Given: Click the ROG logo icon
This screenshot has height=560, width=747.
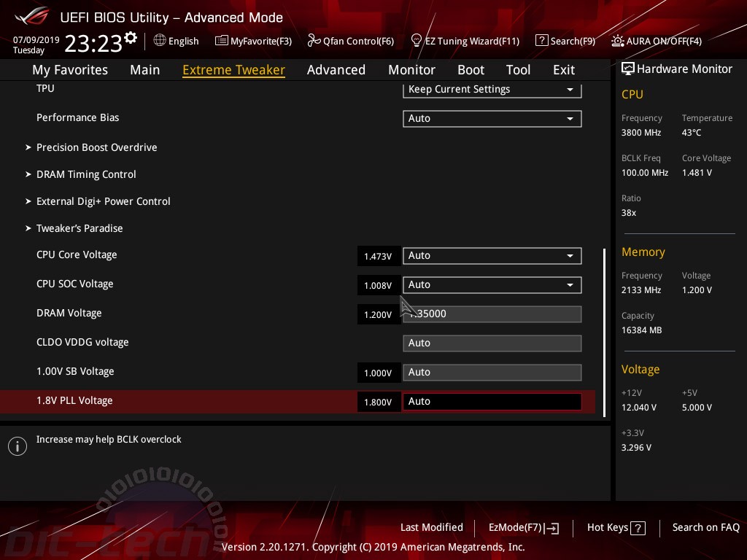Looking at the screenshot, I should click(32, 16).
